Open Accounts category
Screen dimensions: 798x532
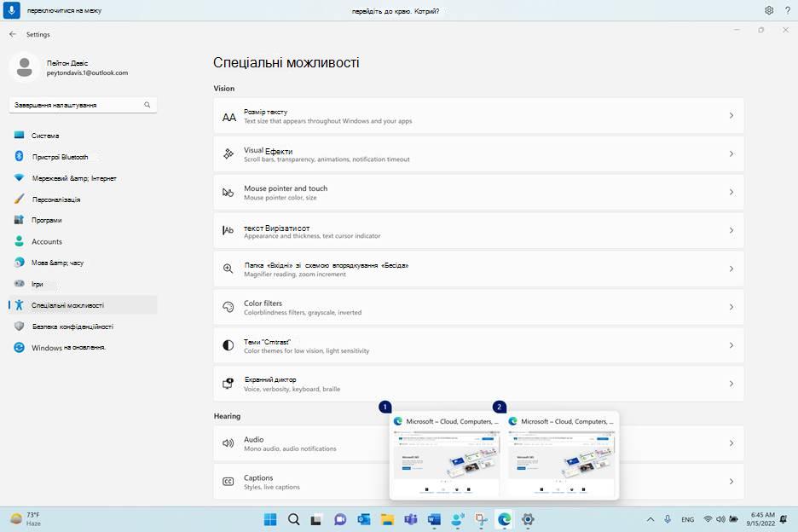[83, 241]
